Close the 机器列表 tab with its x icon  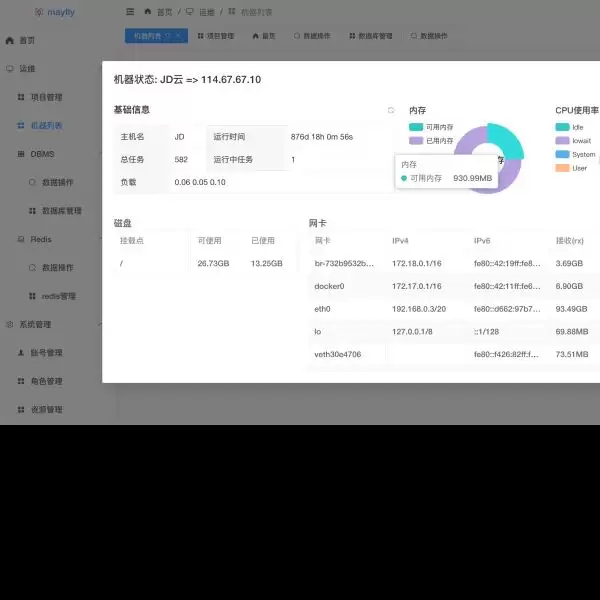pyautogui.click(x=178, y=36)
